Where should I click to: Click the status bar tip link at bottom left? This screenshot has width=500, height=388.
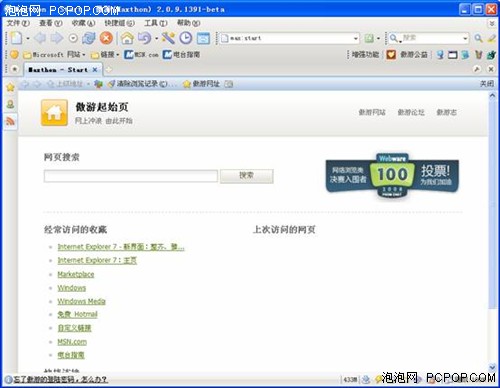click(x=60, y=379)
